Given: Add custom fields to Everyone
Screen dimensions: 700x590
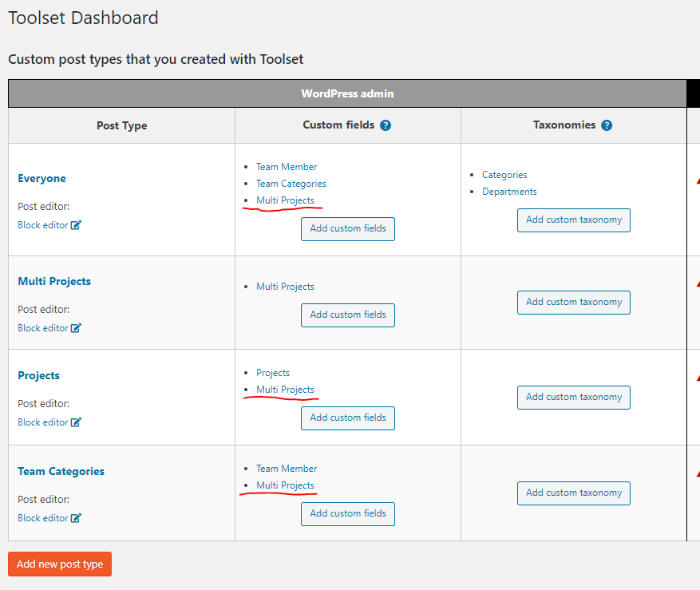Looking at the screenshot, I should click(x=348, y=229).
